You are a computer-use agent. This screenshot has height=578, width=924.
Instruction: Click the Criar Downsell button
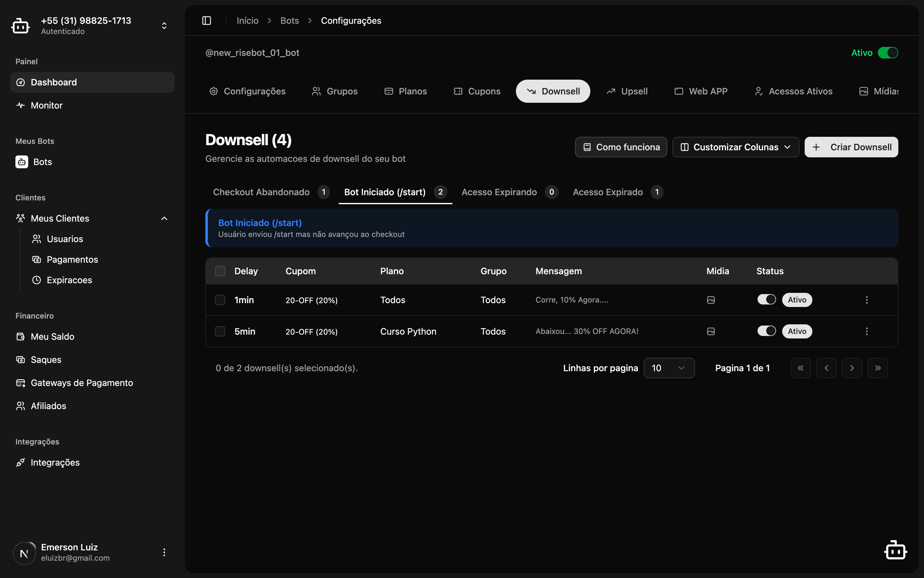(x=851, y=147)
